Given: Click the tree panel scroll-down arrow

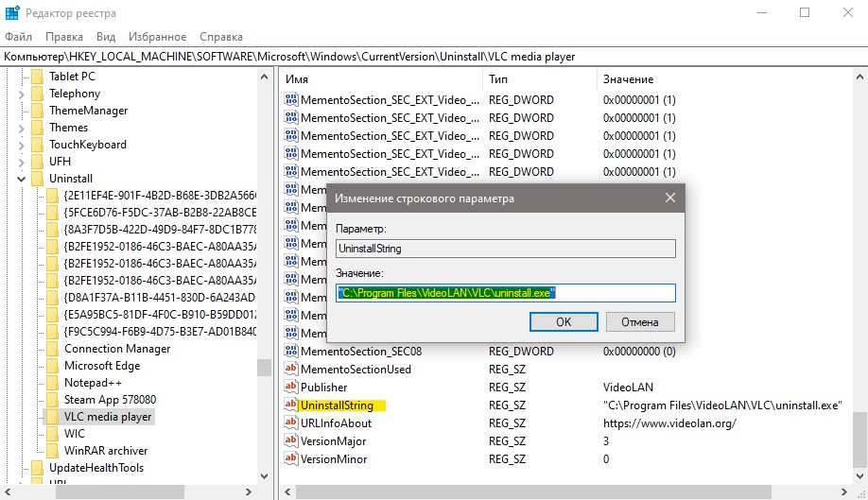Looking at the screenshot, I should [x=264, y=476].
